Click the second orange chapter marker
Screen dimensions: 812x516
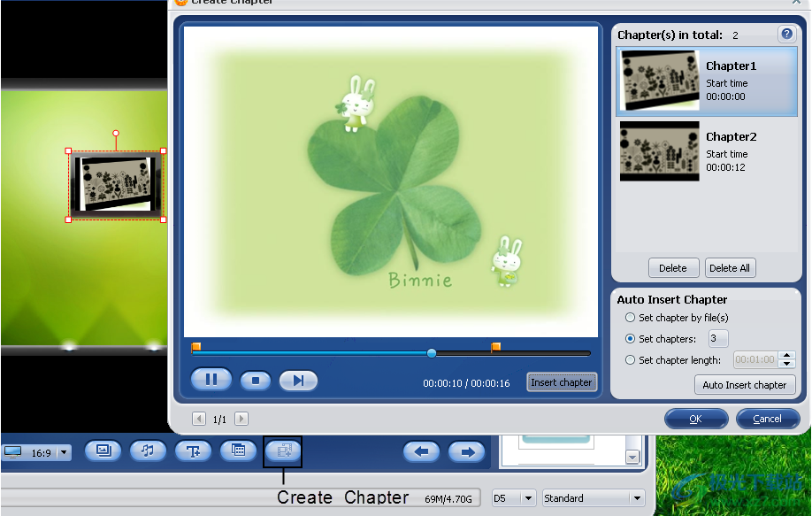tap(495, 347)
